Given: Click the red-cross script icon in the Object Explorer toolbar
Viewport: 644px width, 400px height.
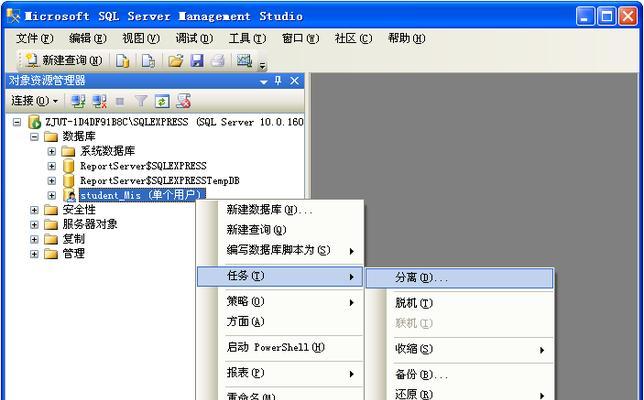Looking at the screenshot, I should tap(183, 101).
